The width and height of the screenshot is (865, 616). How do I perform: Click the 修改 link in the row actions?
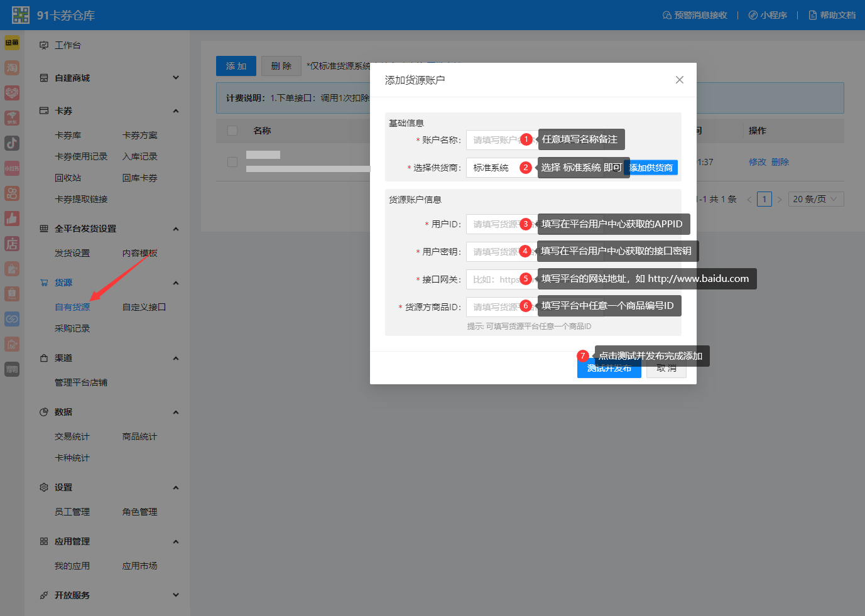(x=758, y=161)
